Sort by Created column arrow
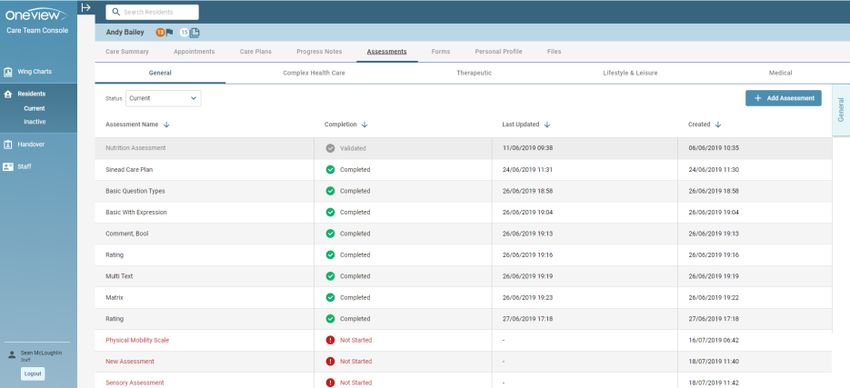The width and height of the screenshot is (850, 388). tap(718, 125)
